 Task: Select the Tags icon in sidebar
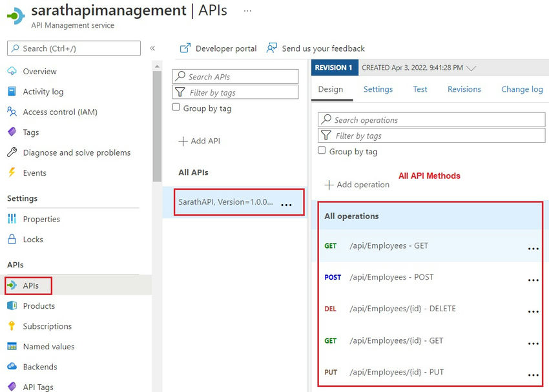(12, 132)
